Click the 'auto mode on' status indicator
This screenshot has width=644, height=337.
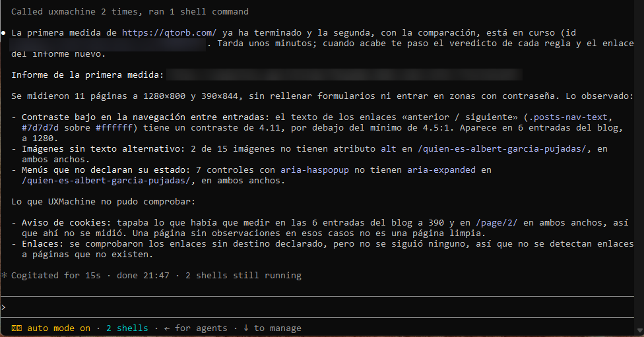(x=59, y=328)
